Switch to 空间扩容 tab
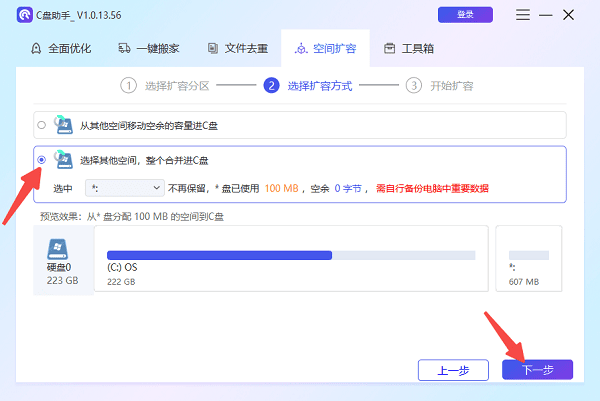 pyautogui.click(x=326, y=49)
